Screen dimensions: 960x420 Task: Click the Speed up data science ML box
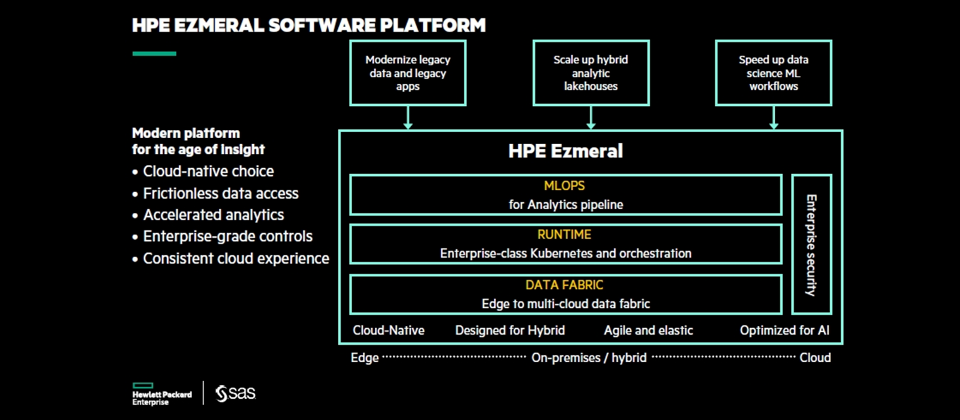[775, 73]
